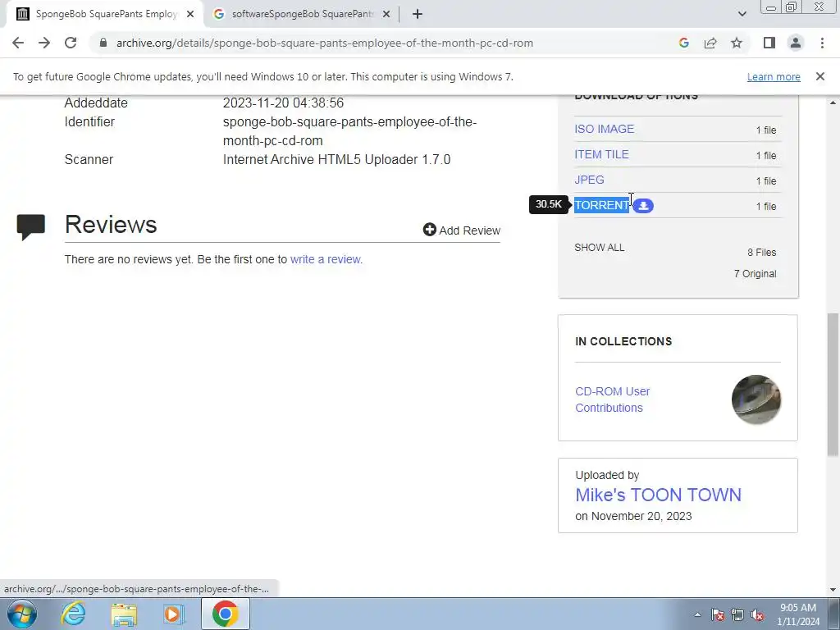
Task: Open the ITEM TILE download link
Action: 601,154
